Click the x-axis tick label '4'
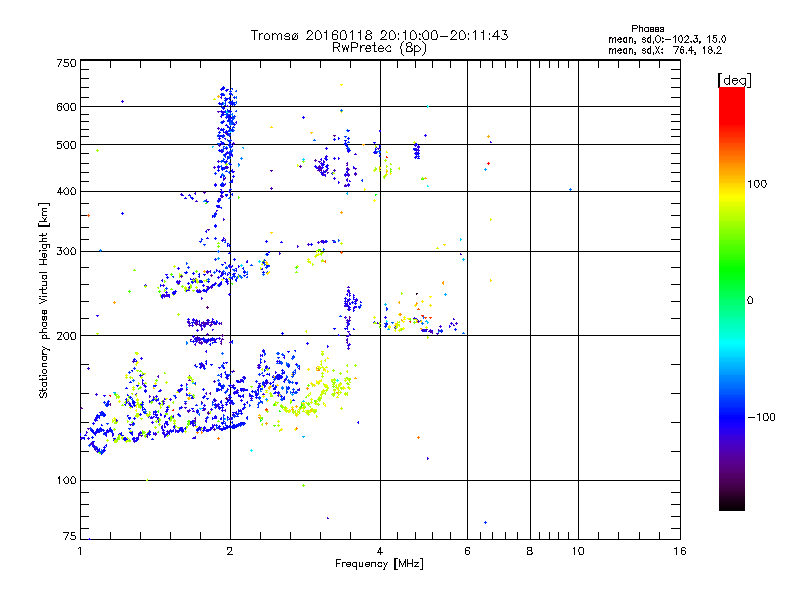Image resolution: width=800 pixels, height=600 pixels. [380, 551]
